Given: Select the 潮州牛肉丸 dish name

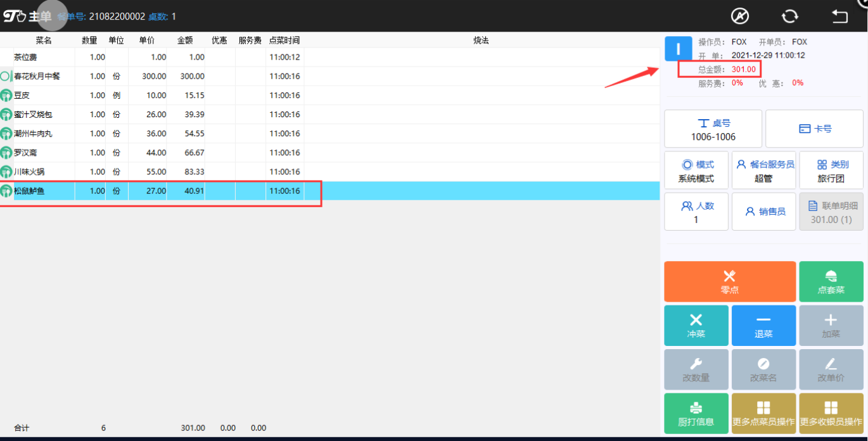Looking at the screenshot, I should (x=33, y=134).
